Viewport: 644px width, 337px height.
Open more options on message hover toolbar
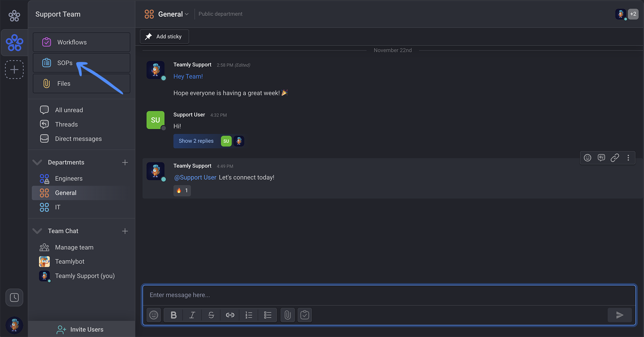click(628, 158)
